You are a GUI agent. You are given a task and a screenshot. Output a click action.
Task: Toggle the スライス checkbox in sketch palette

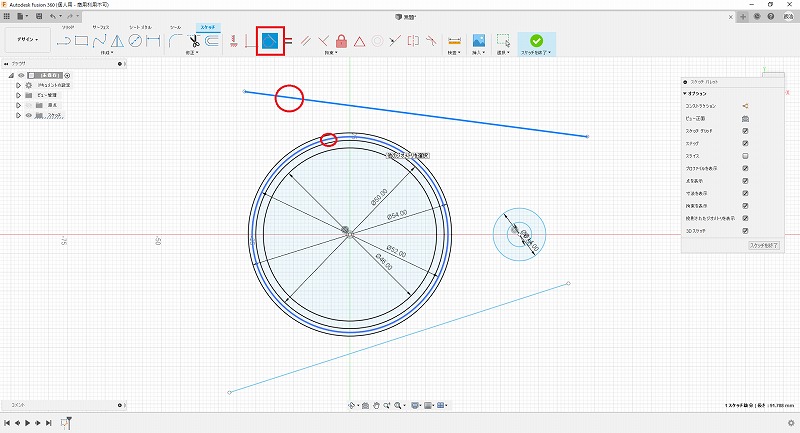[x=746, y=156]
